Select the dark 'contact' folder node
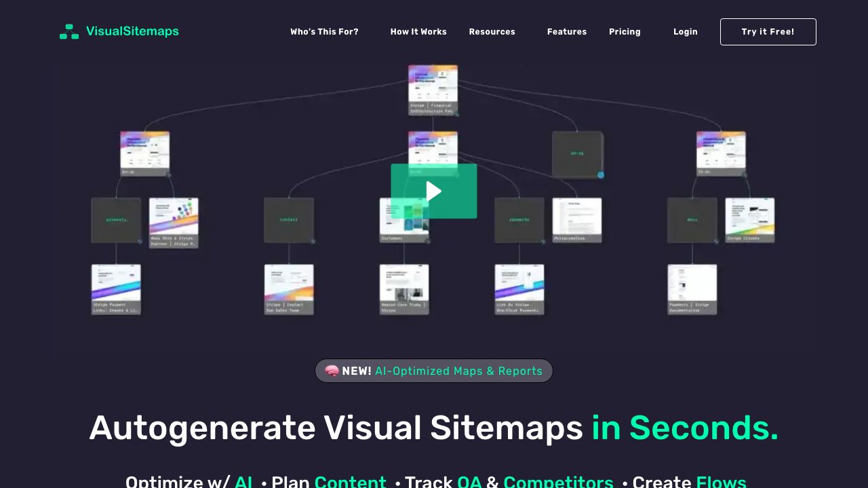Image resolution: width=868 pixels, height=488 pixels. tap(289, 220)
